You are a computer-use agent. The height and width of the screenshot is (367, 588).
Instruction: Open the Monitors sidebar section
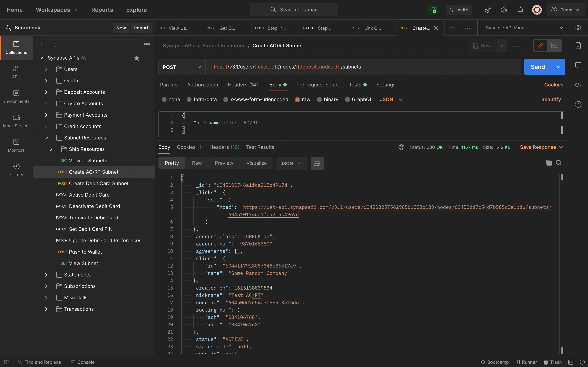(x=16, y=145)
